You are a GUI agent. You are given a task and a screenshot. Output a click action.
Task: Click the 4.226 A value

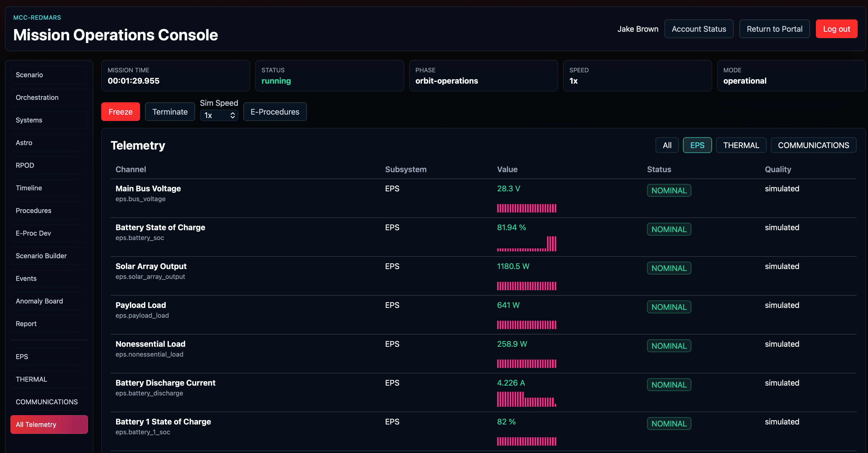[511, 383]
